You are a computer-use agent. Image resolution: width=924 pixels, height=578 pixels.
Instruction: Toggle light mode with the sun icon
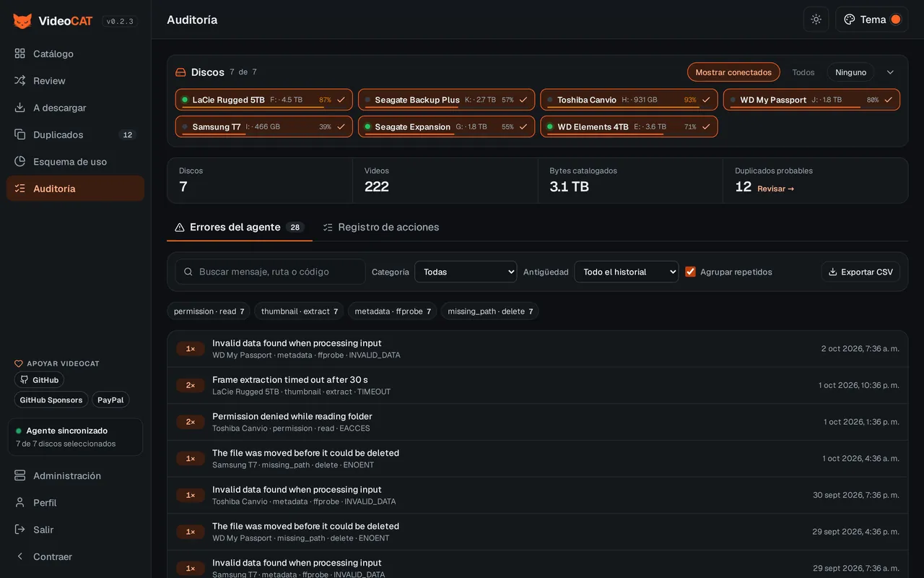(x=816, y=20)
